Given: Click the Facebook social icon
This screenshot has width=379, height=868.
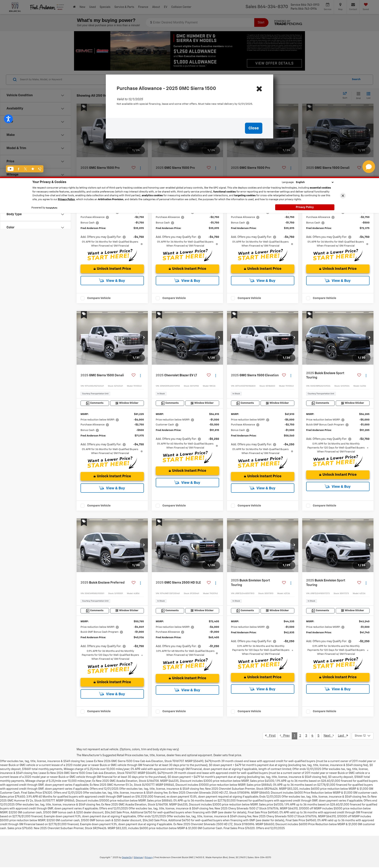Looking at the screenshot, I should click(18, 169).
